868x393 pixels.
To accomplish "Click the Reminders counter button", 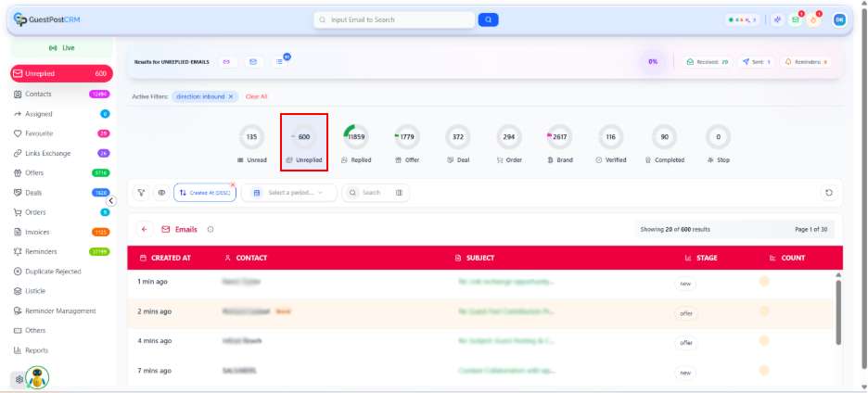I will [806, 62].
